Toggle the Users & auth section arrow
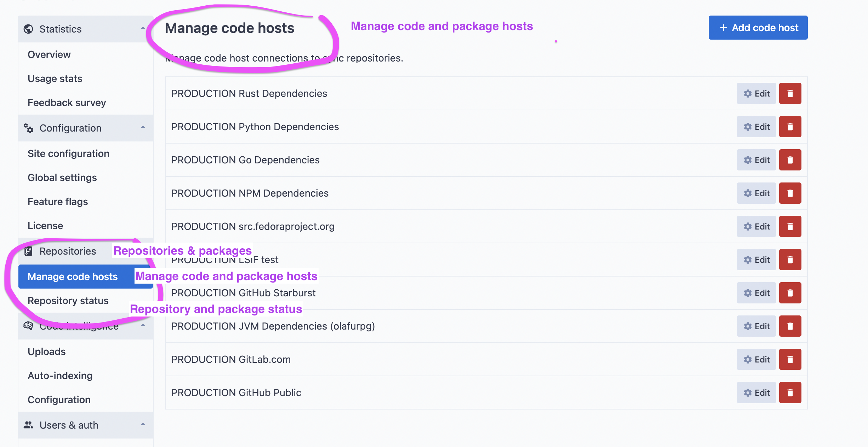The image size is (868, 447). [143, 424]
